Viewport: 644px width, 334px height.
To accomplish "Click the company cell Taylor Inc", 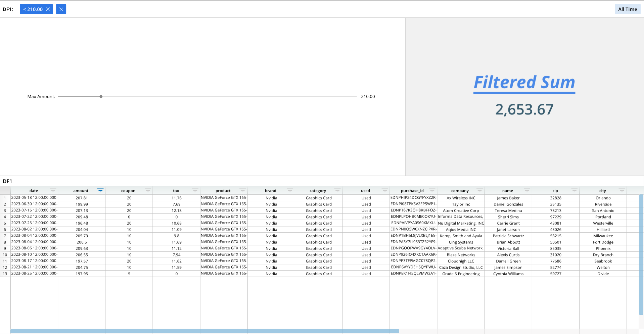I will click(461, 204).
